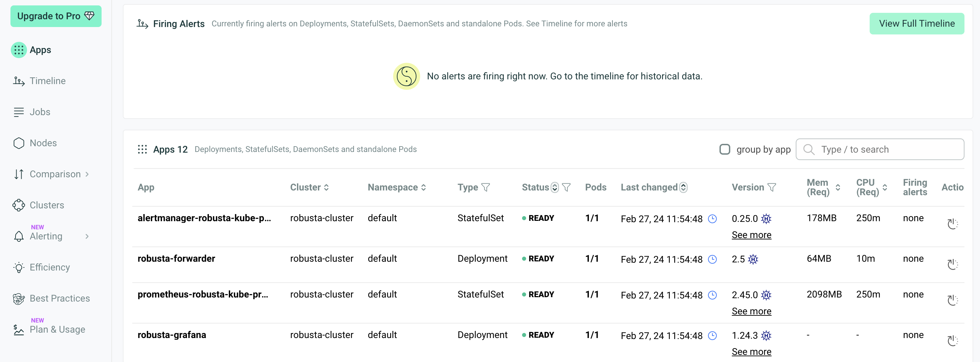This screenshot has height=362, width=980.
Task: Click Upgrade to Pro button
Action: coord(56,16)
